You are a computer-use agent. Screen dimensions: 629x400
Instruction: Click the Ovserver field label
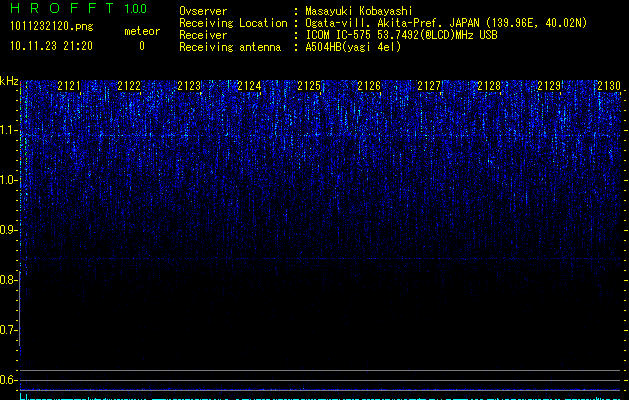pos(203,11)
